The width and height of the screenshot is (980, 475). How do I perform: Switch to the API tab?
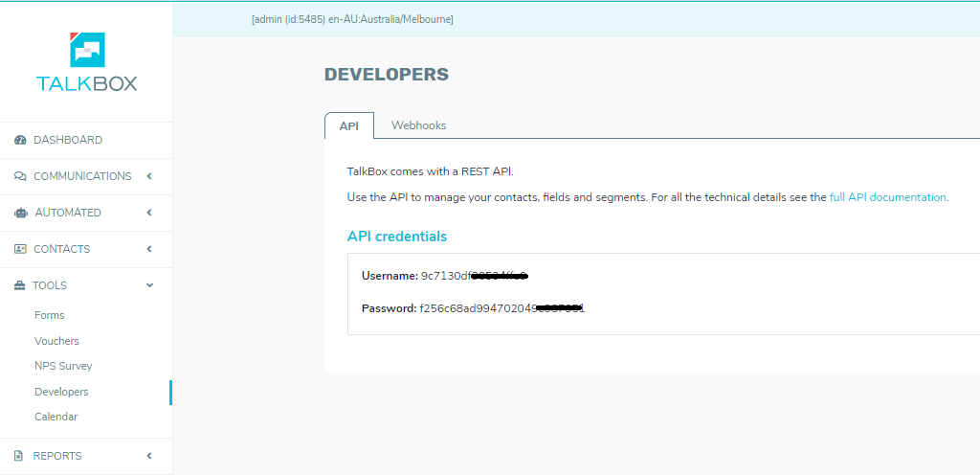(349, 125)
